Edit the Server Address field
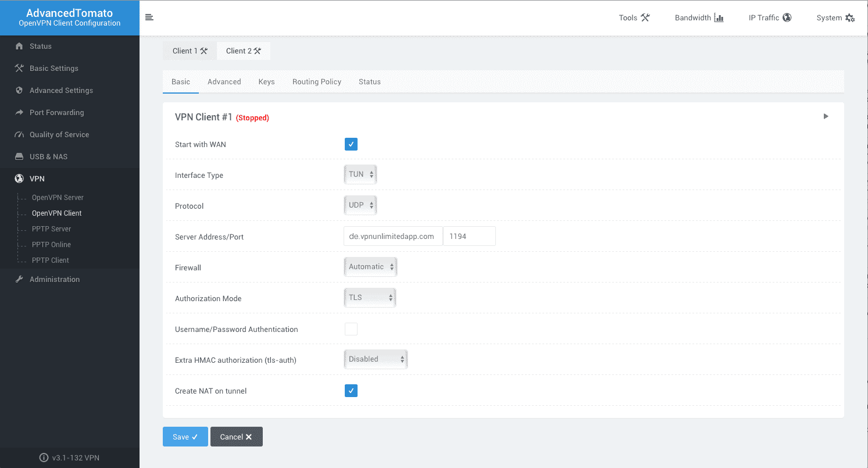This screenshot has height=468, width=868. [x=392, y=236]
